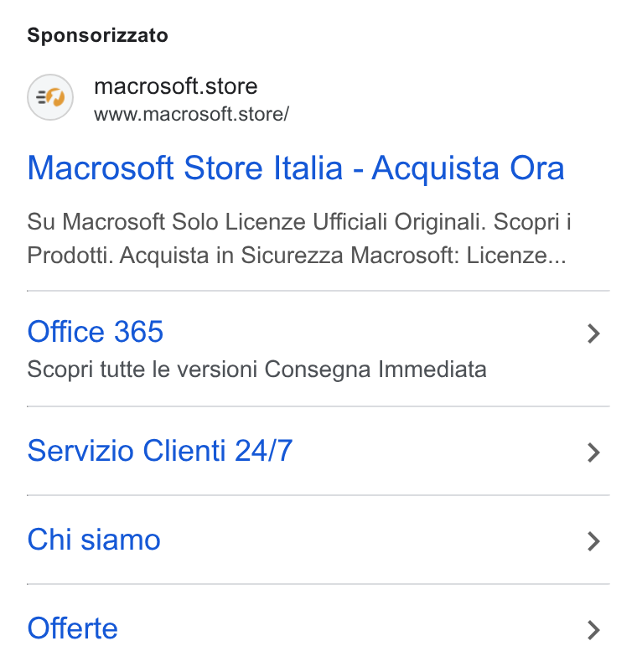Screen dimensions: 637x672
Task: Click the macrosoft.store orange favicon icon
Action: tap(50, 97)
